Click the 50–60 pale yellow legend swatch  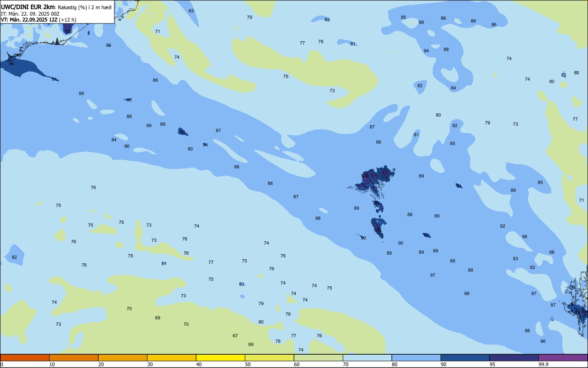[269, 357]
